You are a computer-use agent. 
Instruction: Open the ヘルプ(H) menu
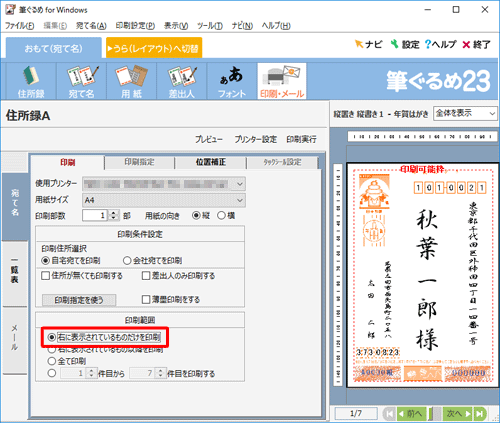(276, 26)
